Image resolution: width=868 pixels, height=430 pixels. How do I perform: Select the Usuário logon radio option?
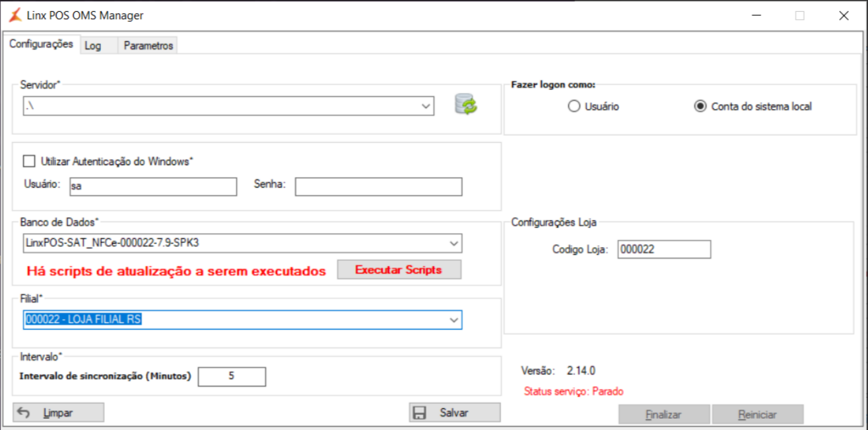(574, 106)
